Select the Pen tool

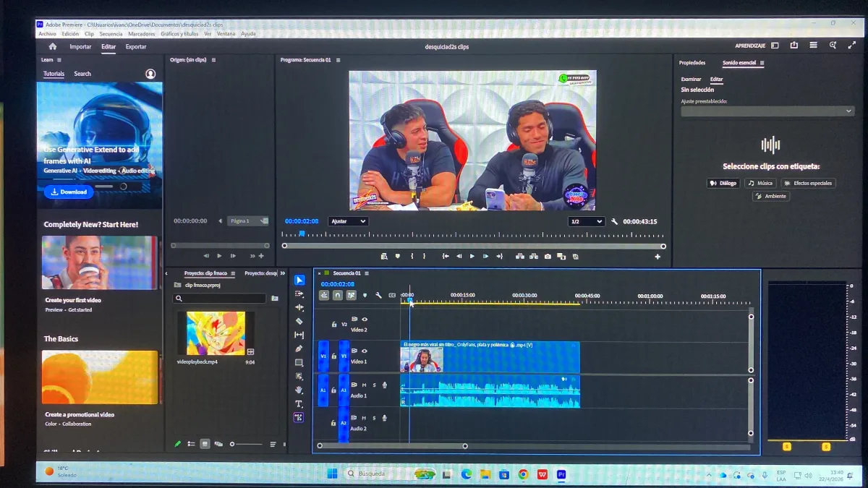[299, 348]
